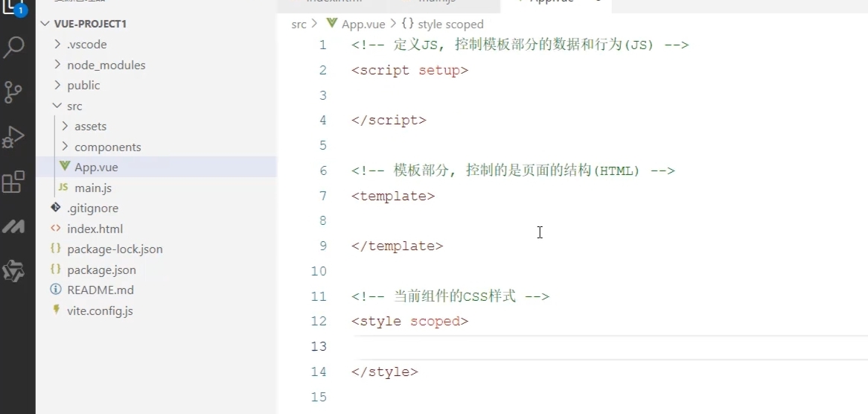Screen dimensions: 868x414
Task: Open vite.config.js file
Action: click(x=100, y=310)
